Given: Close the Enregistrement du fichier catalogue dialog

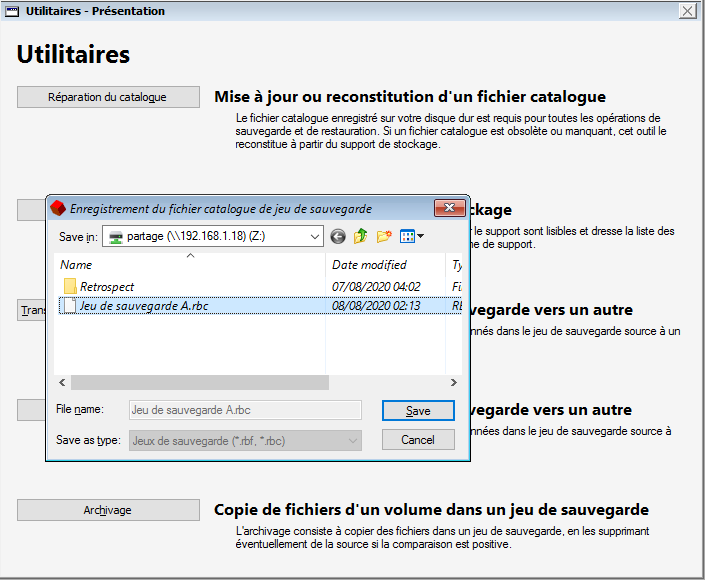Looking at the screenshot, I should tap(448, 209).
